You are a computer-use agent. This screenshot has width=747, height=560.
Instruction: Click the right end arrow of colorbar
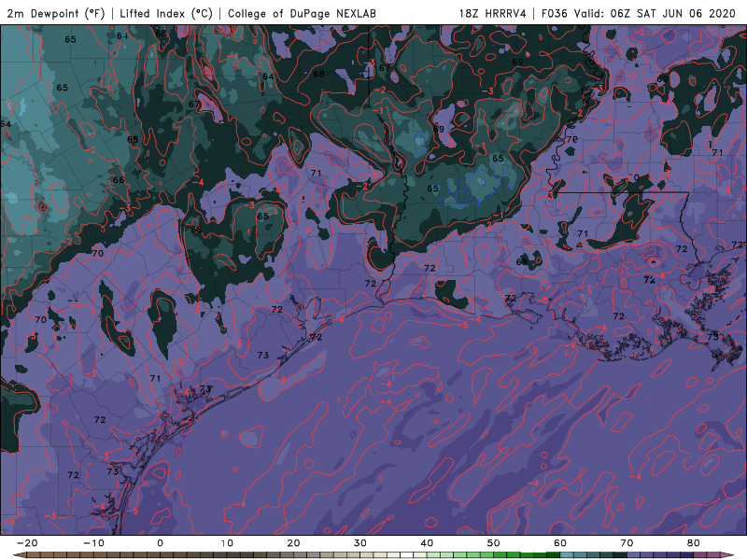tap(727, 555)
